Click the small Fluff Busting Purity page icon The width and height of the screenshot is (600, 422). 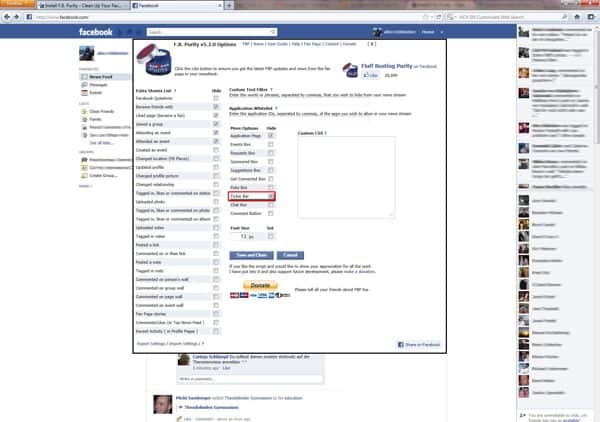tap(350, 70)
